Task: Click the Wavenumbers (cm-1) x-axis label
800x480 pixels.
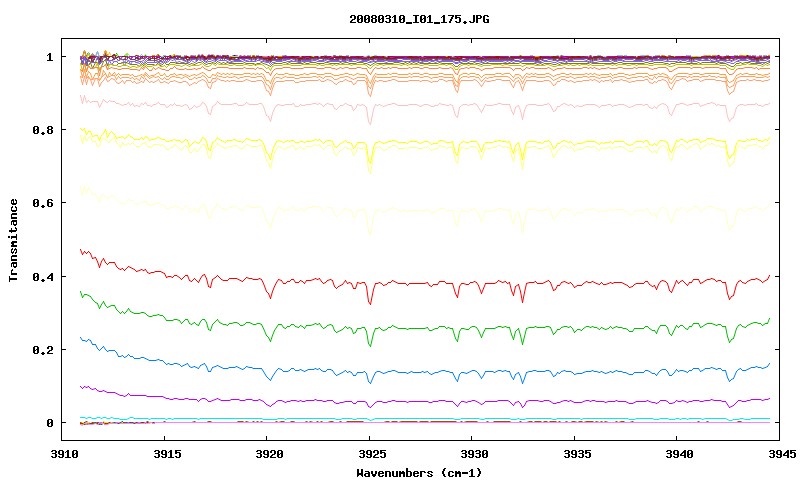Action: (419, 473)
